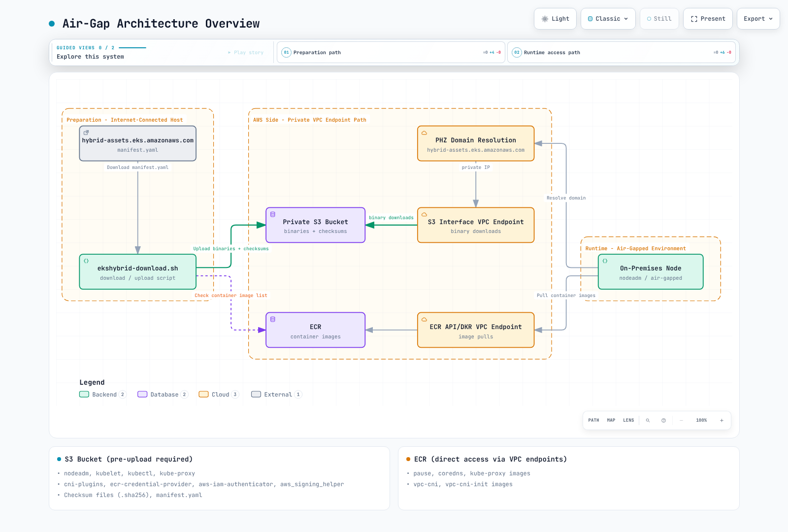The height and width of the screenshot is (532, 788).
Task: Click database icon on ECR node
Action: [x=273, y=319]
